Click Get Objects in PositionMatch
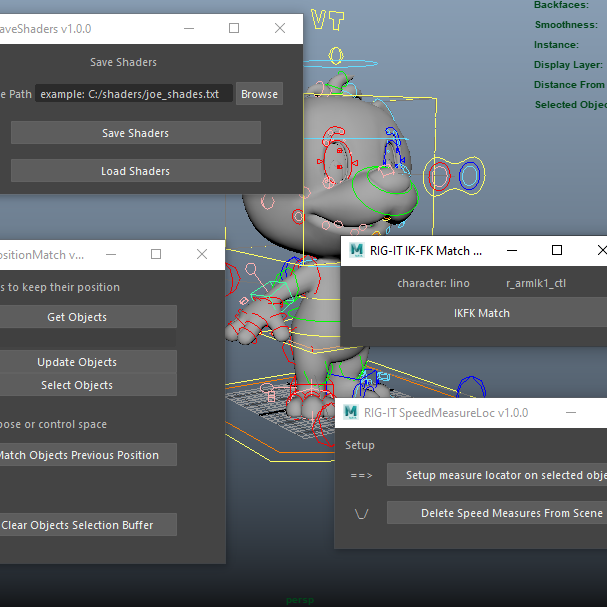 click(x=78, y=317)
